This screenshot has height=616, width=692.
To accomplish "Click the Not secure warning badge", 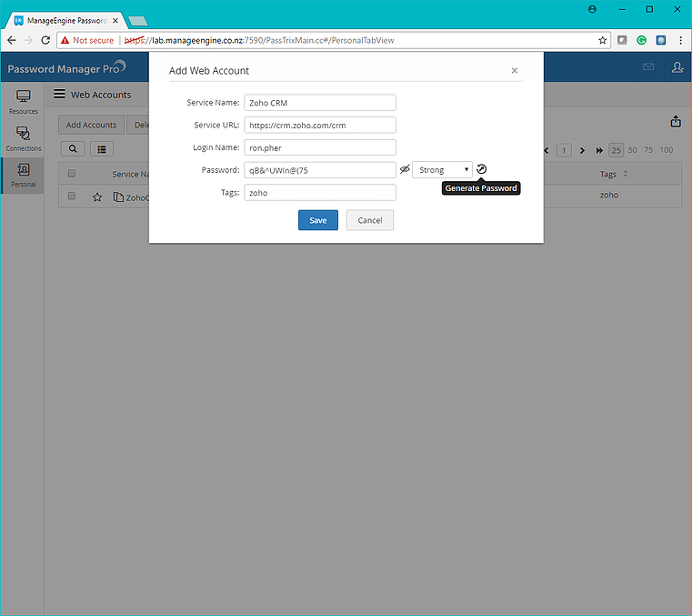I will tap(87, 40).
